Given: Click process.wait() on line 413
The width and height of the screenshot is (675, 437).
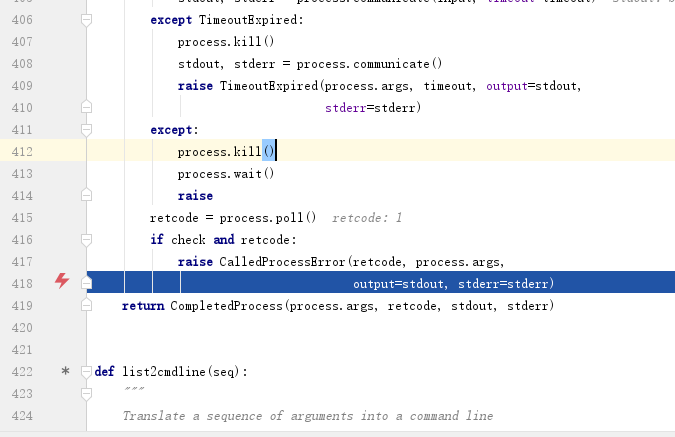Looking at the screenshot, I should [x=226, y=174].
